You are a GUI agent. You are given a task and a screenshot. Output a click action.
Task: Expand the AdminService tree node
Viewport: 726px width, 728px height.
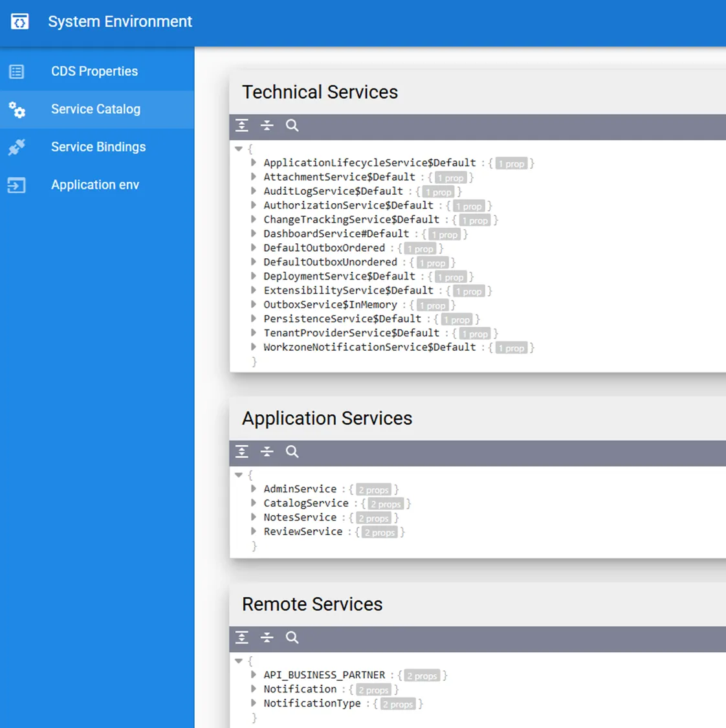[253, 489]
